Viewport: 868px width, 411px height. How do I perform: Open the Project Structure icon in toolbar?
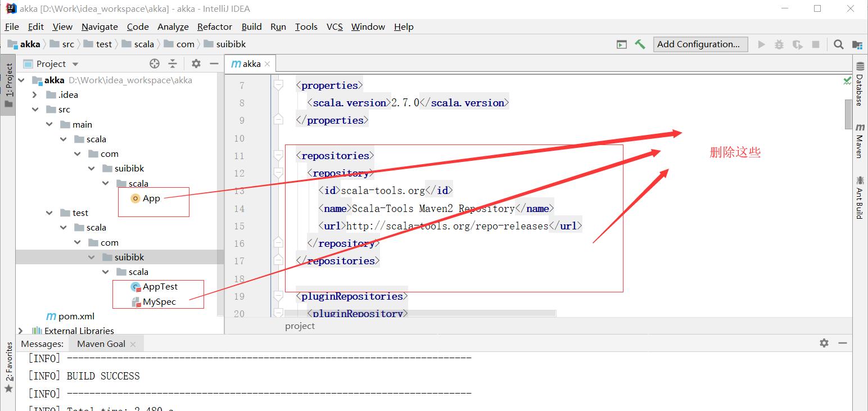[x=857, y=44]
